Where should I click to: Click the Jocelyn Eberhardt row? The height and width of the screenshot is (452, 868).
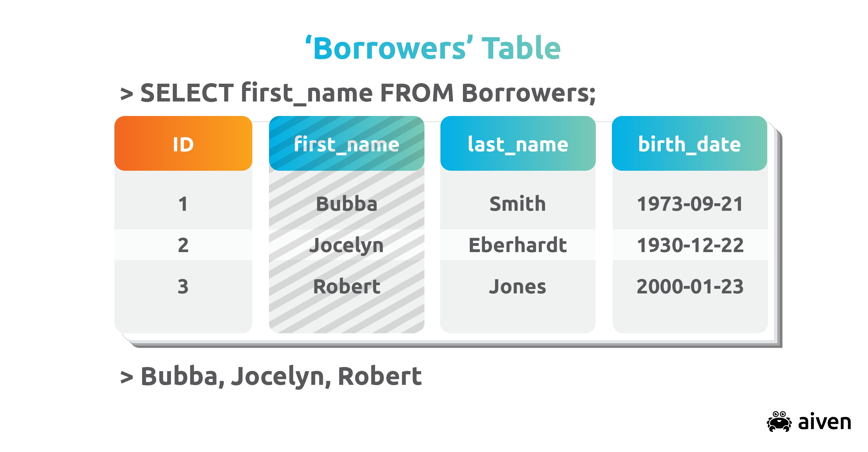pos(434,247)
